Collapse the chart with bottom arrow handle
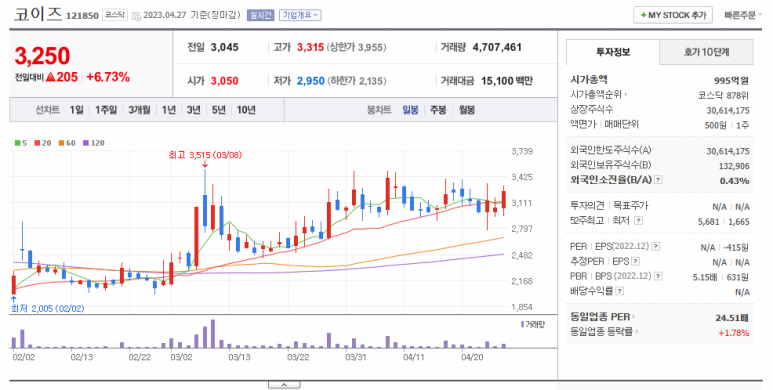Image resolution: width=773 pixels, height=390 pixels. [284, 385]
